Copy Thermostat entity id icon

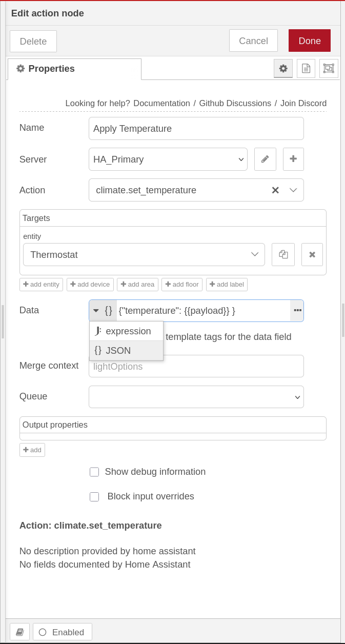click(283, 254)
